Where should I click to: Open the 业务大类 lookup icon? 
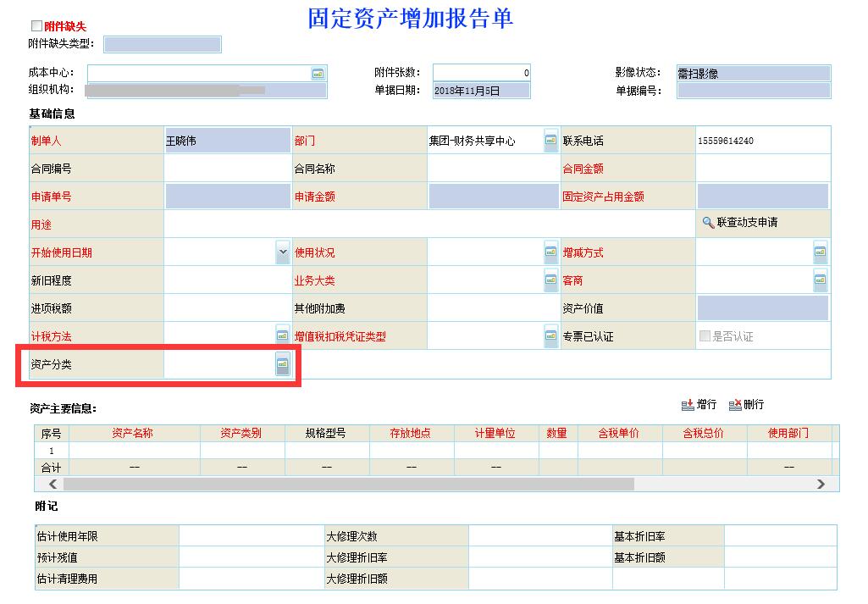tap(550, 280)
